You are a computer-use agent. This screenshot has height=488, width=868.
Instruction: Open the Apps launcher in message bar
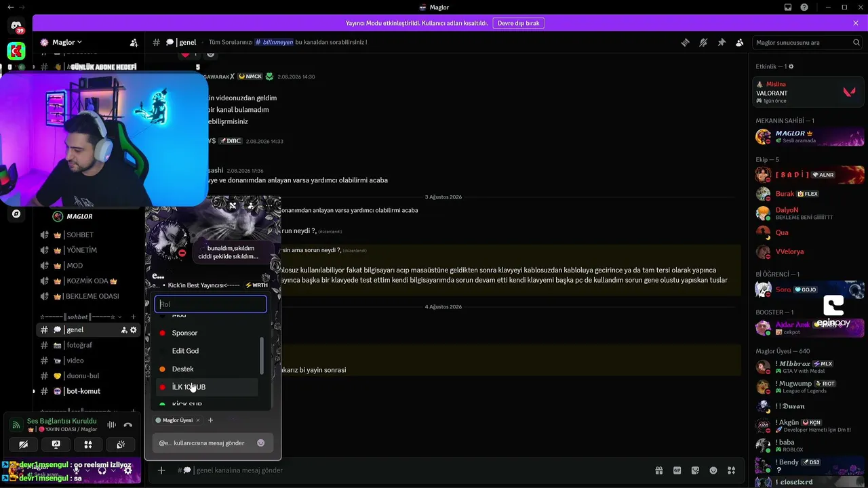coord(732,470)
